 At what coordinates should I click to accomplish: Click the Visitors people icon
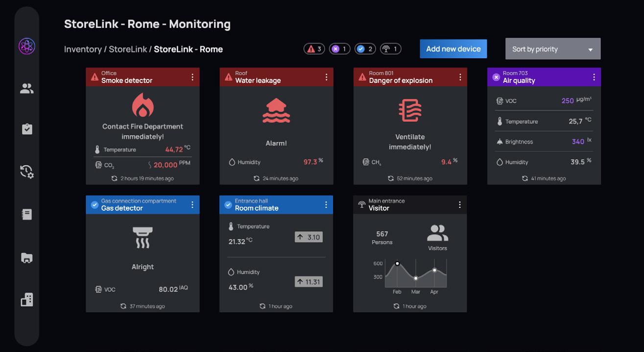(x=437, y=233)
